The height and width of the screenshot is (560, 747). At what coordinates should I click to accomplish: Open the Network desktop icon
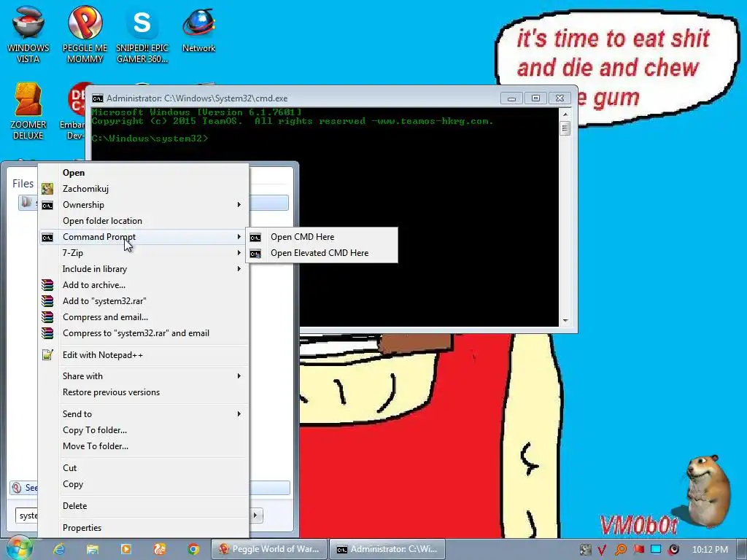[198, 29]
